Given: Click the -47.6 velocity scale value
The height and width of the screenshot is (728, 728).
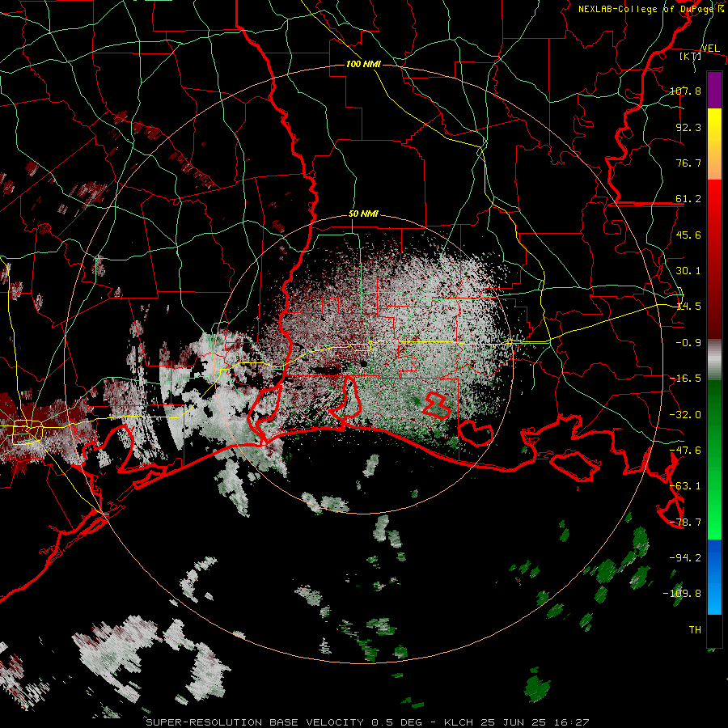Looking at the screenshot, I should (x=685, y=451).
